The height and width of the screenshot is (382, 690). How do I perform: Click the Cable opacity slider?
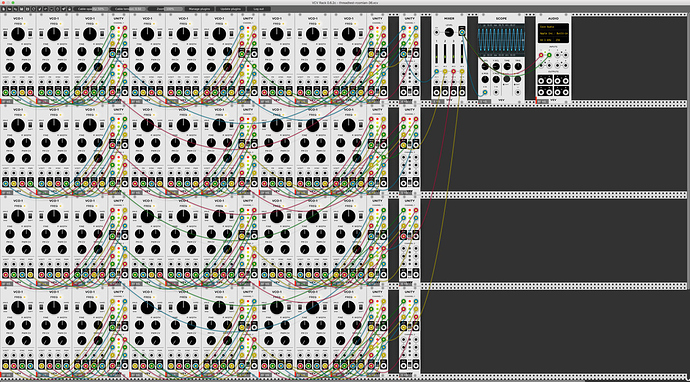pyautogui.click(x=92, y=9)
